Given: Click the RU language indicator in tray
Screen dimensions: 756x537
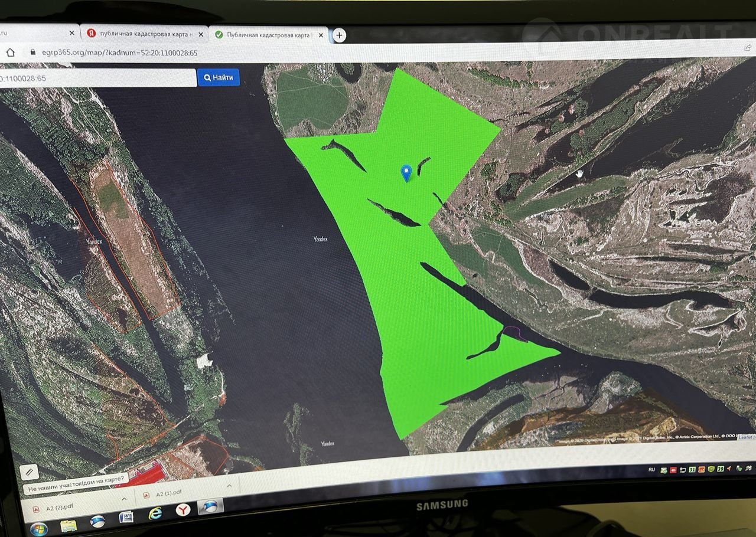Looking at the screenshot, I should pyautogui.click(x=651, y=470).
